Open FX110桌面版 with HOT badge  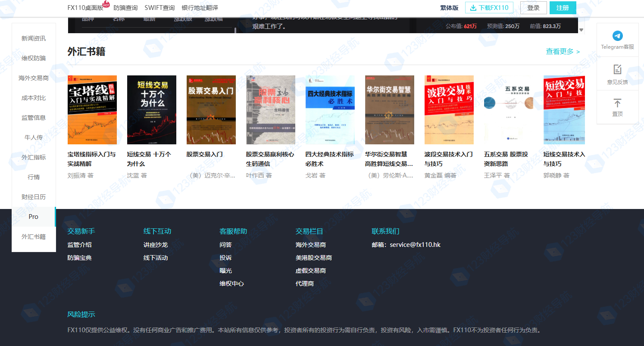[x=85, y=8]
